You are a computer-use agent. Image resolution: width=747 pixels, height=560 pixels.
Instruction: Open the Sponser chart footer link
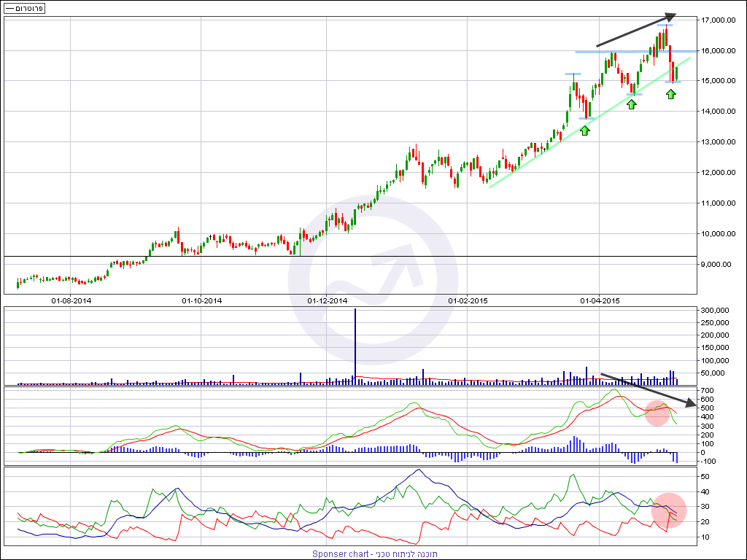373,553
